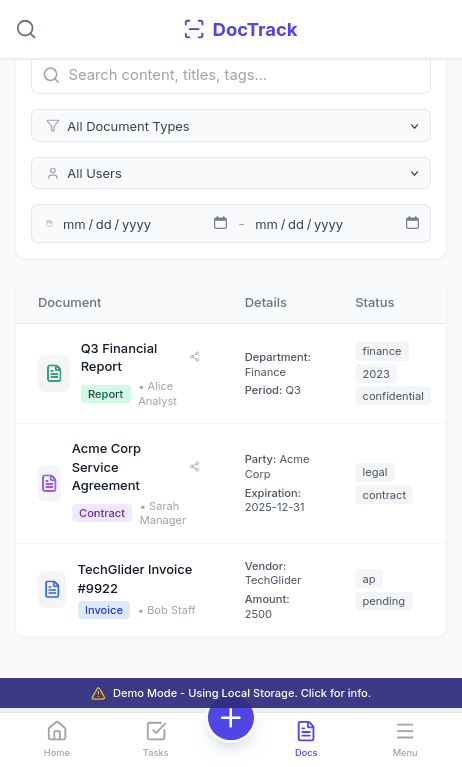This screenshot has width=462, height=767.
Task: Click chevron on All Users selector
Action: [x=414, y=173]
